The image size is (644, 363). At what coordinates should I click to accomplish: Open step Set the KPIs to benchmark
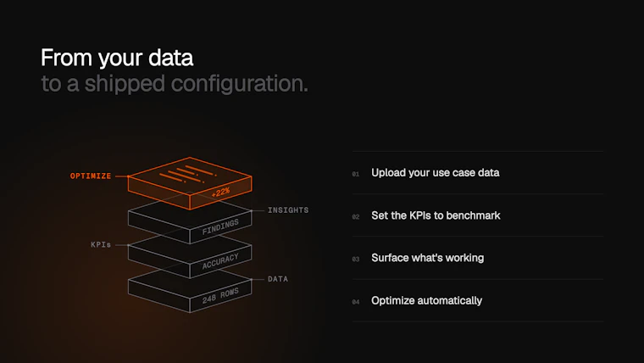478,215
